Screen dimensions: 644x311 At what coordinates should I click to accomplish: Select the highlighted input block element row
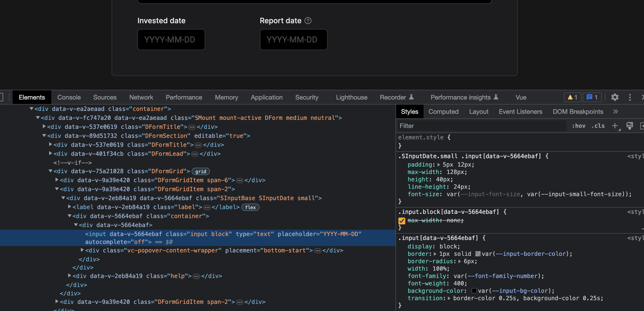(x=198, y=238)
